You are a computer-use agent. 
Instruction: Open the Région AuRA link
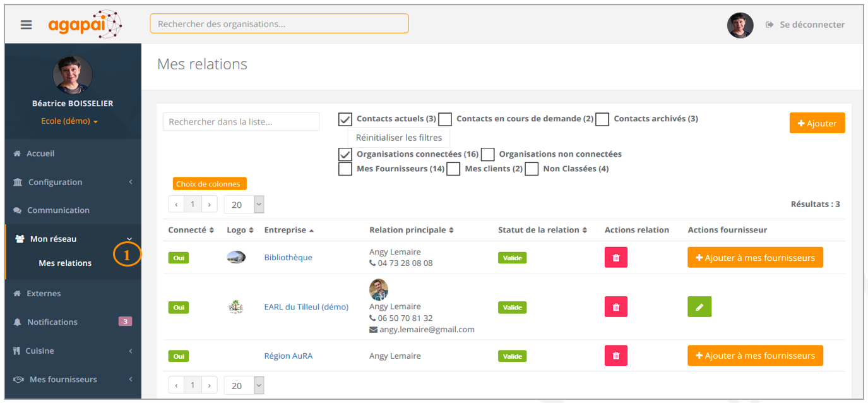[288, 356]
